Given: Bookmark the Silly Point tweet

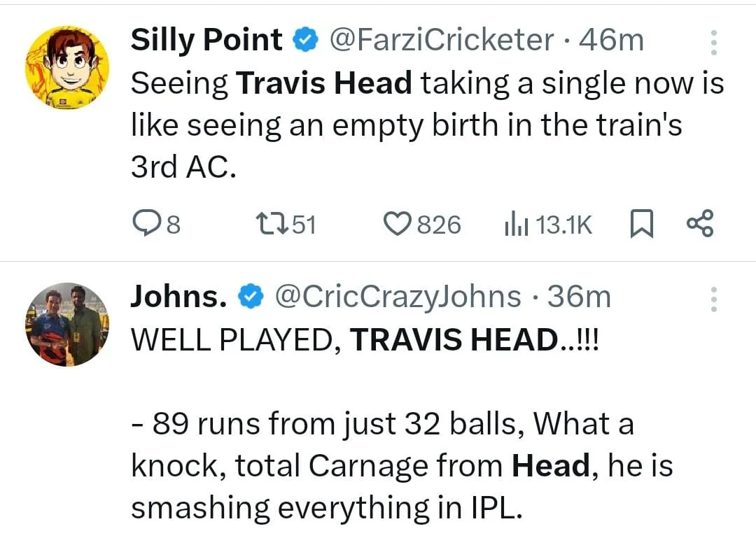Looking at the screenshot, I should 642,225.
